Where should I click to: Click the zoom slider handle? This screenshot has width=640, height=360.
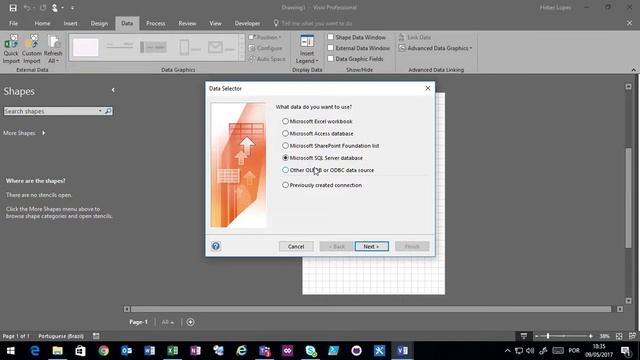548,336
